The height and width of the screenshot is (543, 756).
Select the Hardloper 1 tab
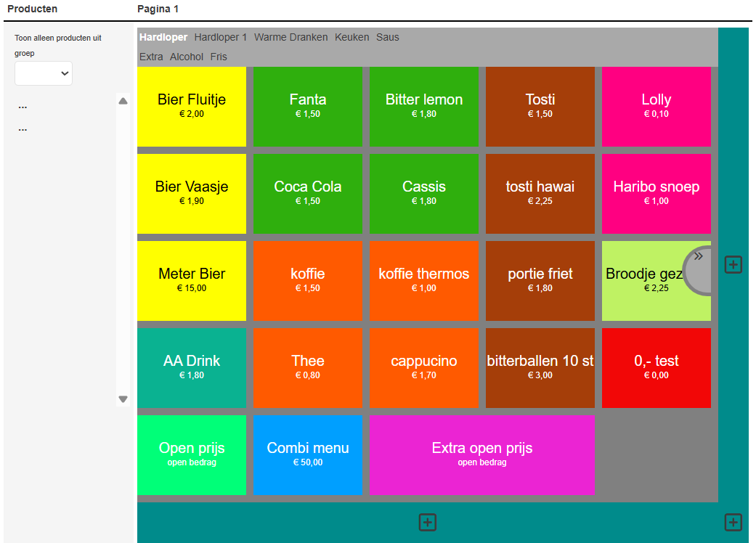(221, 37)
